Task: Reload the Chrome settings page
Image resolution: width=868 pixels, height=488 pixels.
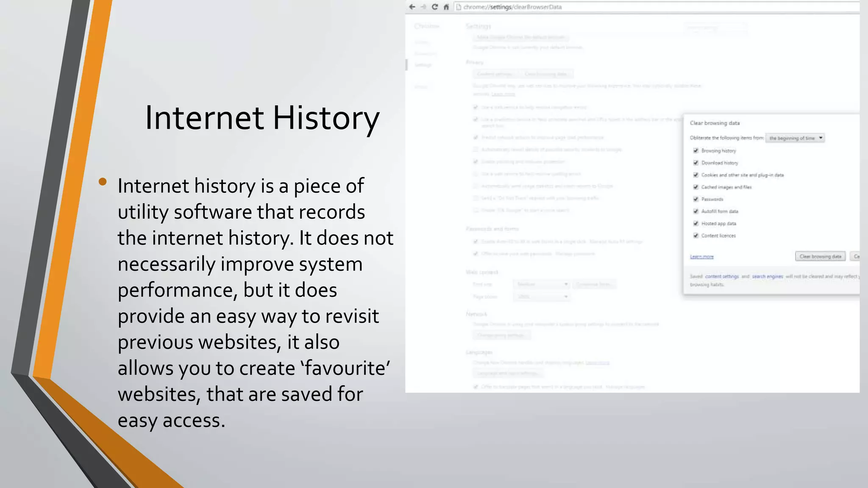Action: [435, 7]
